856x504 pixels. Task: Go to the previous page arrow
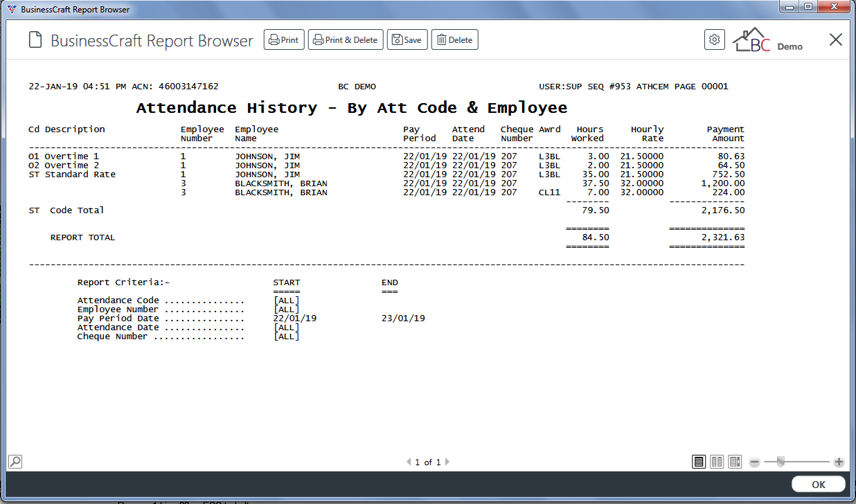409,462
